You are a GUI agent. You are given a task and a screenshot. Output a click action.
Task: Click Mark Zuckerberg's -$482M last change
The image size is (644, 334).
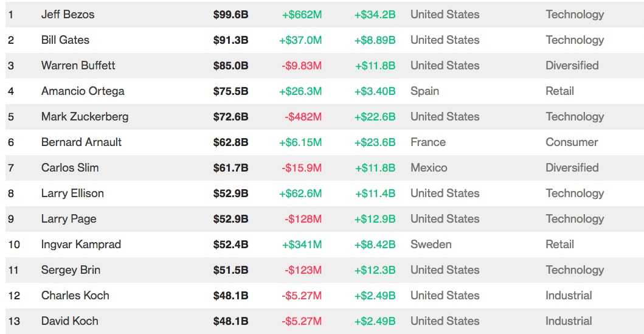pyautogui.click(x=303, y=117)
